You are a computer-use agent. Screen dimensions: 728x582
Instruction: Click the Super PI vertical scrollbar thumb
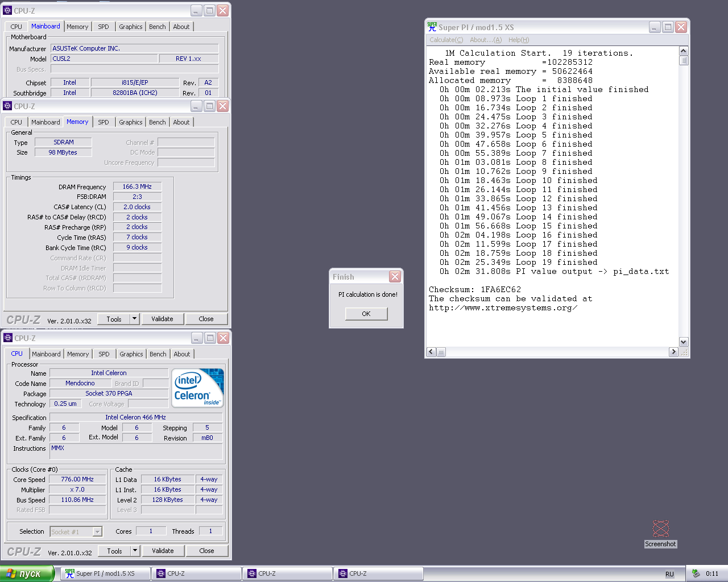[684, 61]
